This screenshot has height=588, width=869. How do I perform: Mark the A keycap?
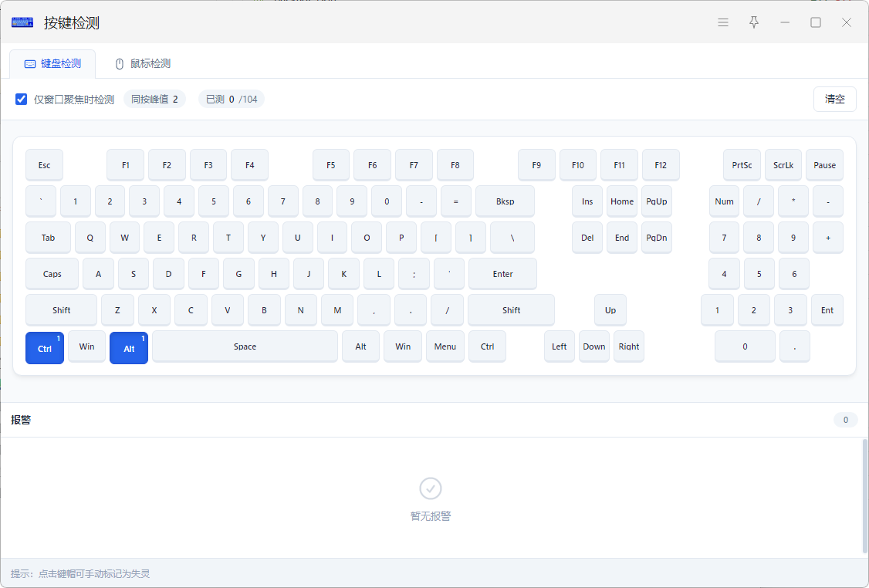point(98,274)
